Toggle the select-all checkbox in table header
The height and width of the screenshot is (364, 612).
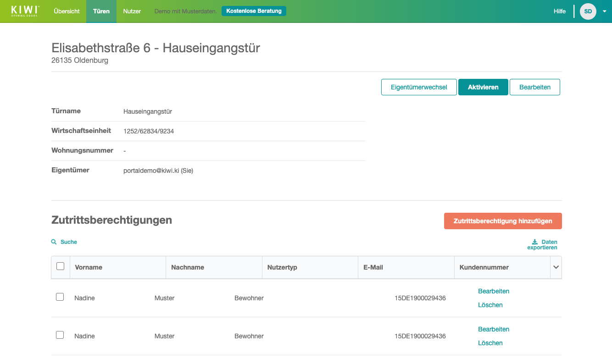(60, 266)
